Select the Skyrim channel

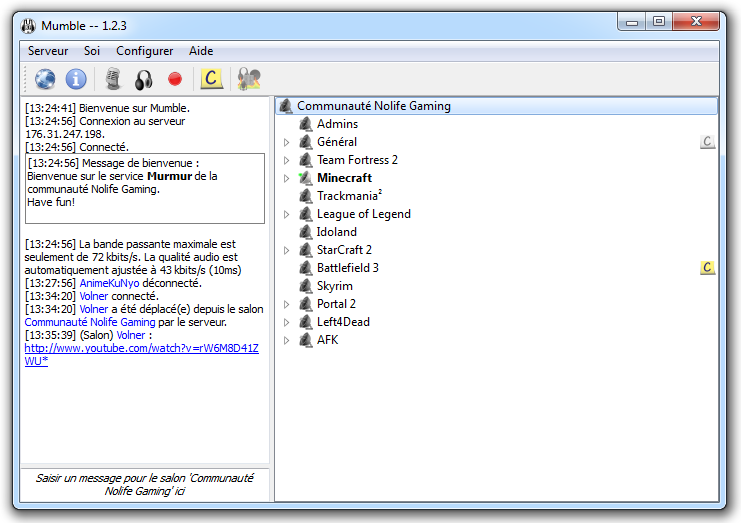(x=334, y=286)
